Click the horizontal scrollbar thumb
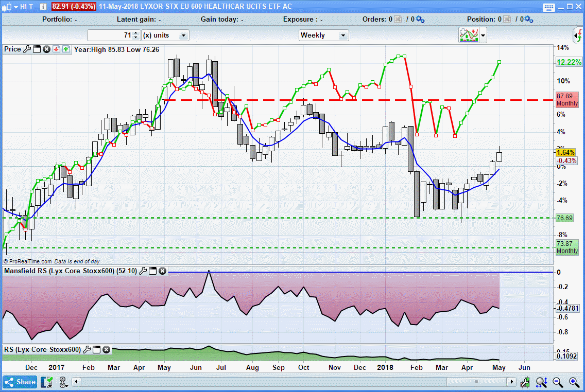The image size is (585, 392). click(x=476, y=382)
